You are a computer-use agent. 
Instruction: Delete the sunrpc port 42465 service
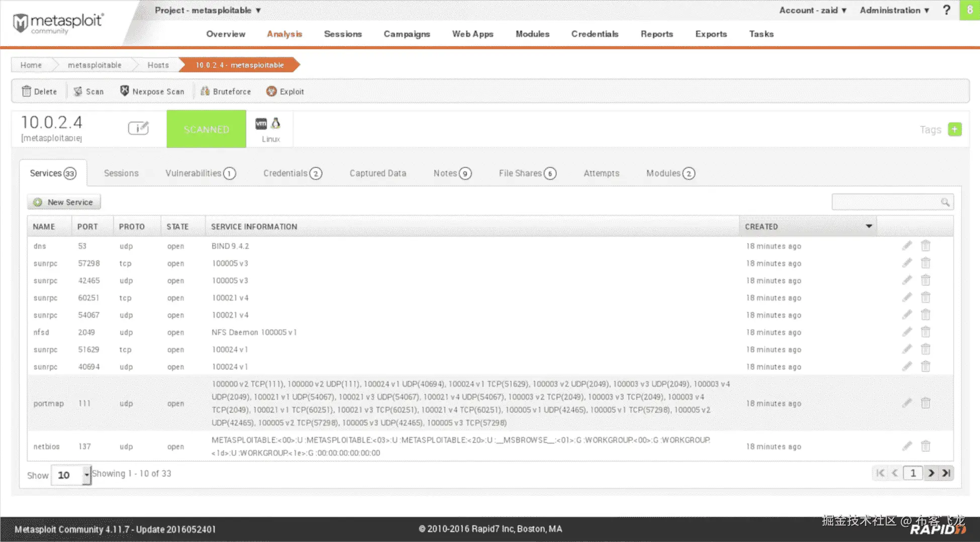click(x=926, y=280)
